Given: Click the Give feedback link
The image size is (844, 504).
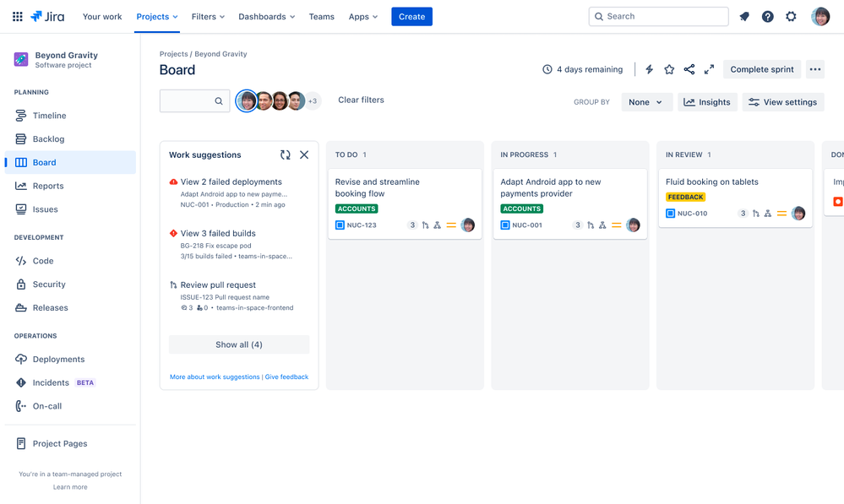Looking at the screenshot, I should 286,377.
